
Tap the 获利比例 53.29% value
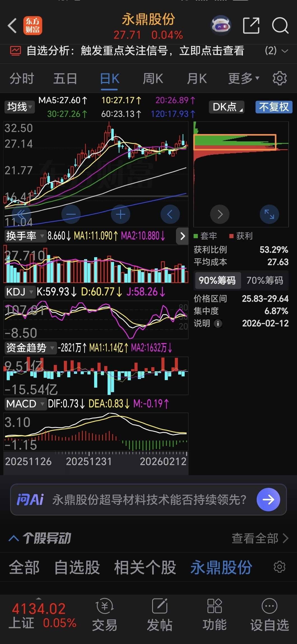274,250
